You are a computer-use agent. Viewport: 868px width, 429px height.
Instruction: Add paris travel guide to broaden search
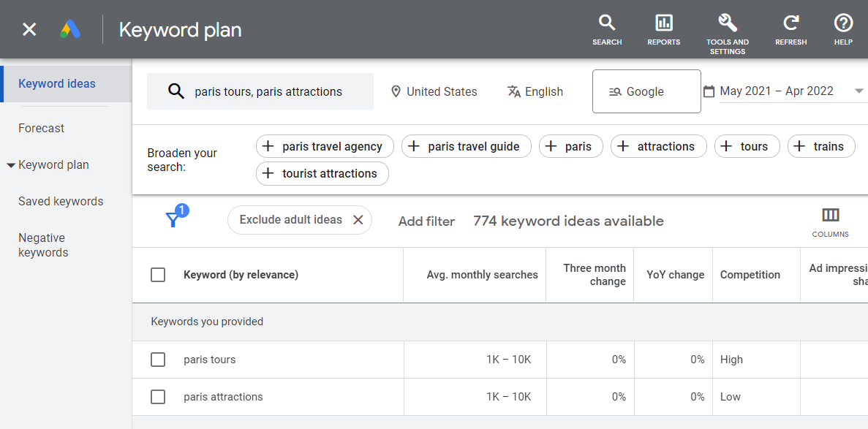[x=465, y=146]
